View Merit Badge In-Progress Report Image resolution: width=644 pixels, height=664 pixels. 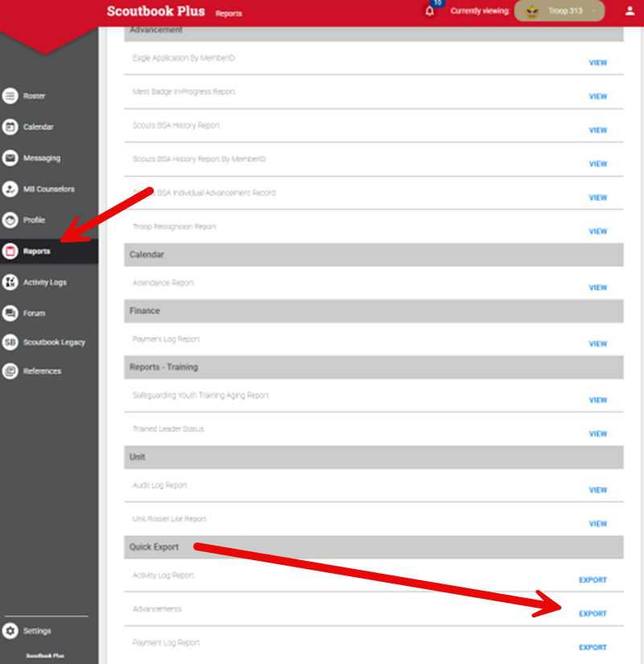click(x=598, y=97)
